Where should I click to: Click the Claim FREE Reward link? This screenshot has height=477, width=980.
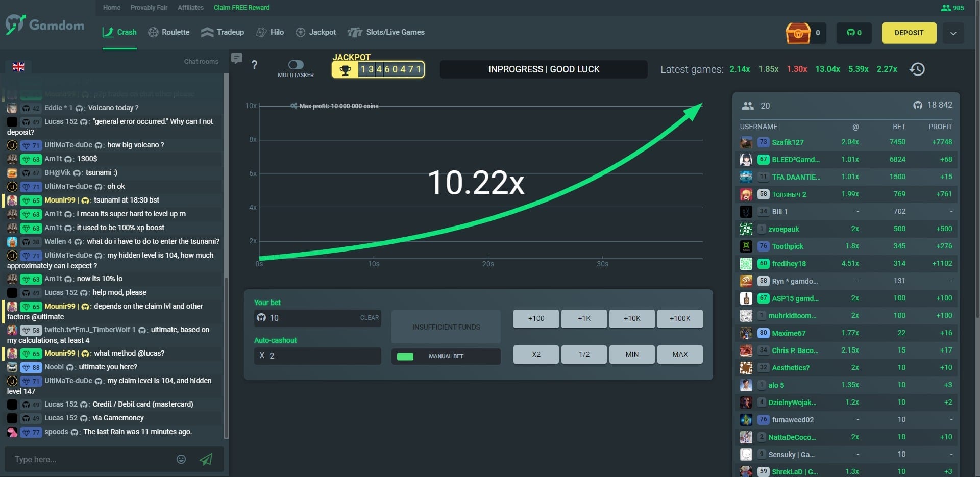(x=241, y=8)
